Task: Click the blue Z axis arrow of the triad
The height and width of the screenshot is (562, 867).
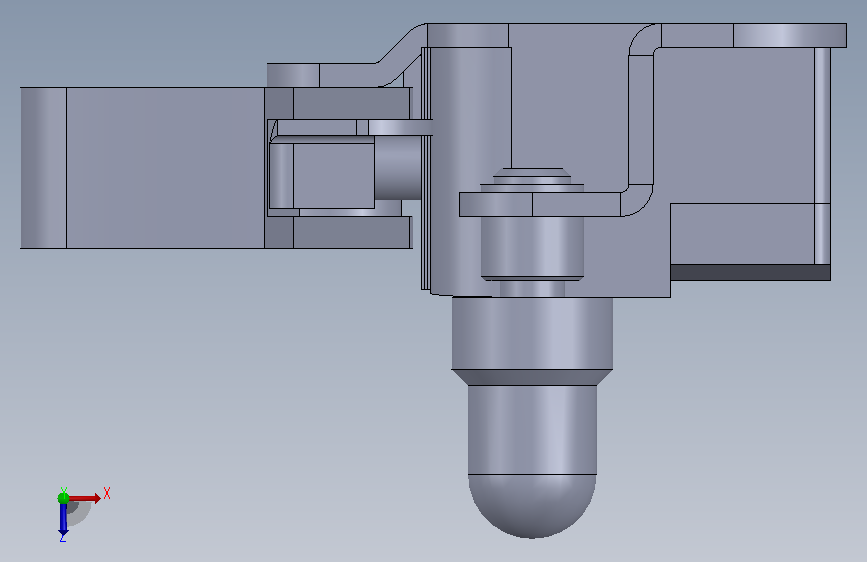Action: 63,519
